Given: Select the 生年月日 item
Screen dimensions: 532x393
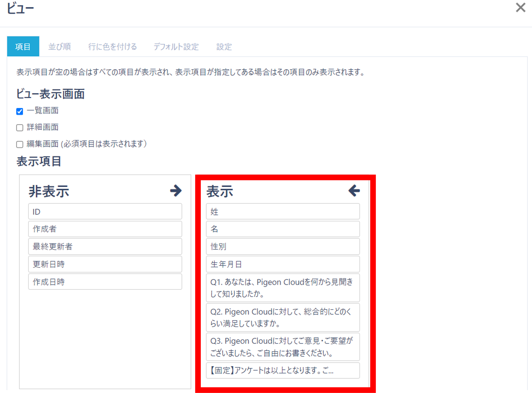Looking at the screenshot, I should point(283,264).
